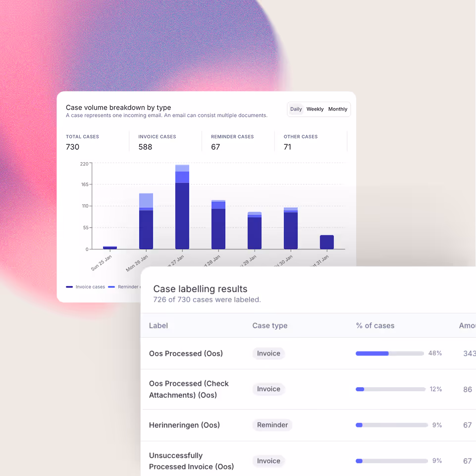Sort by the Case type column header
This screenshot has width=476, height=476.
click(269, 326)
